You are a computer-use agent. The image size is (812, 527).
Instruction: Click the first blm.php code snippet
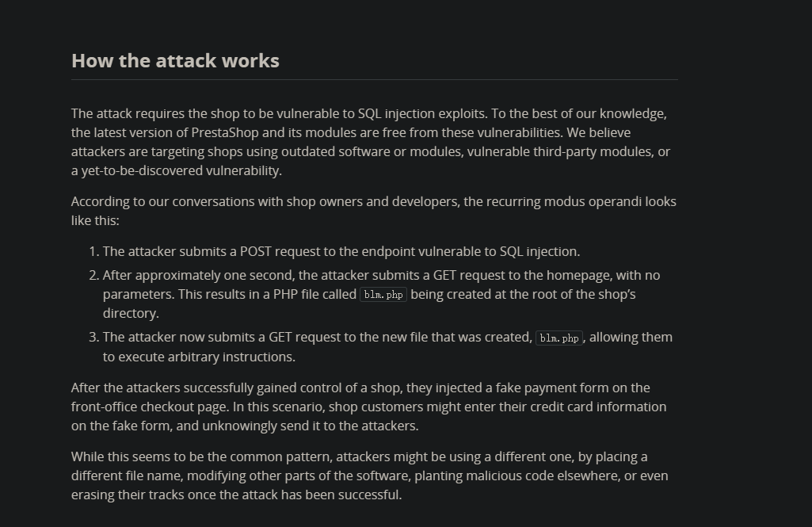point(383,294)
